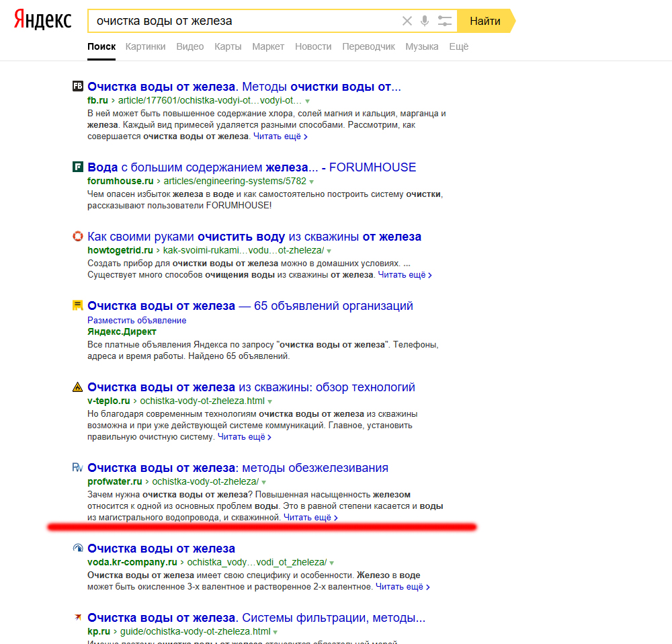672x644 pixels.
Task: Open advanced search settings sliders icon
Action: (x=444, y=21)
